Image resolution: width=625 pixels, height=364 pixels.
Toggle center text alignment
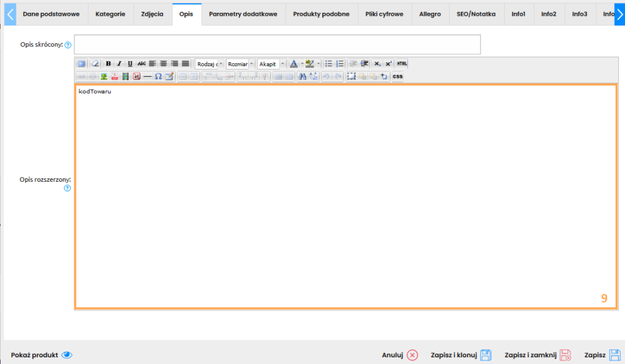pos(164,63)
